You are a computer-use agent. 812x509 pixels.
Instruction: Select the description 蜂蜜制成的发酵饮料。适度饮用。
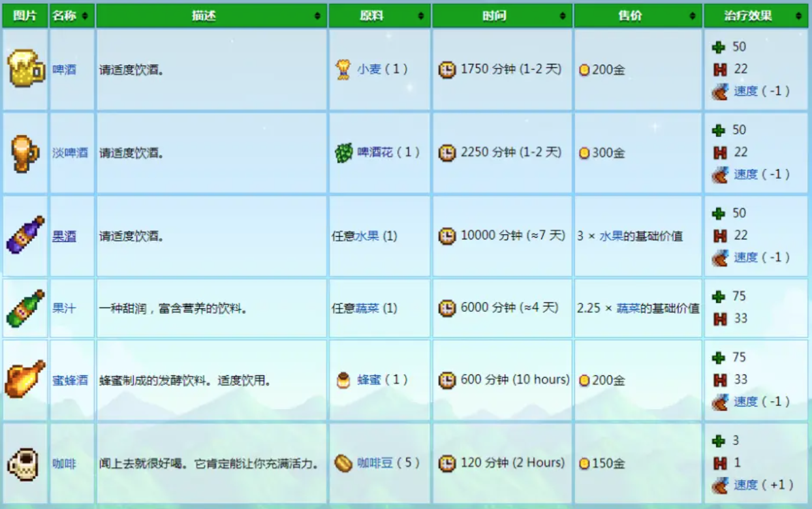tap(185, 380)
